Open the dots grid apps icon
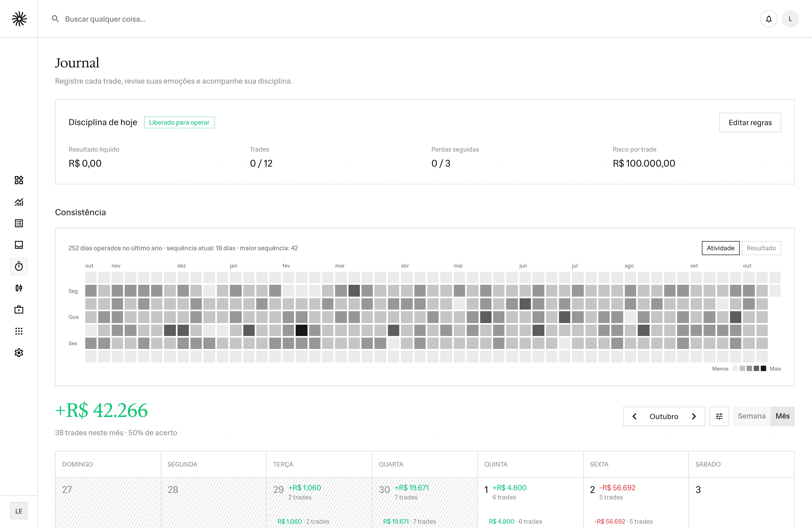812x528 pixels. (x=19, y=331)
